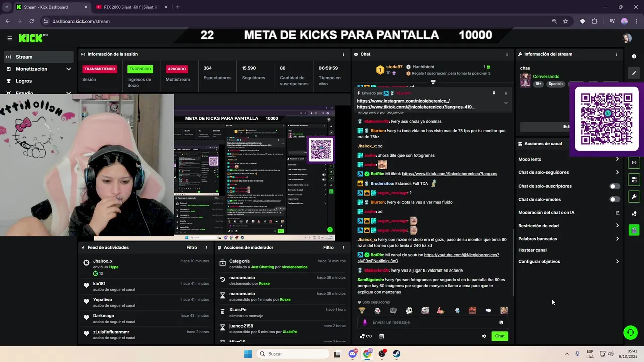
Task: Open Filtro in Acciones de moderador
Action: 328,248
